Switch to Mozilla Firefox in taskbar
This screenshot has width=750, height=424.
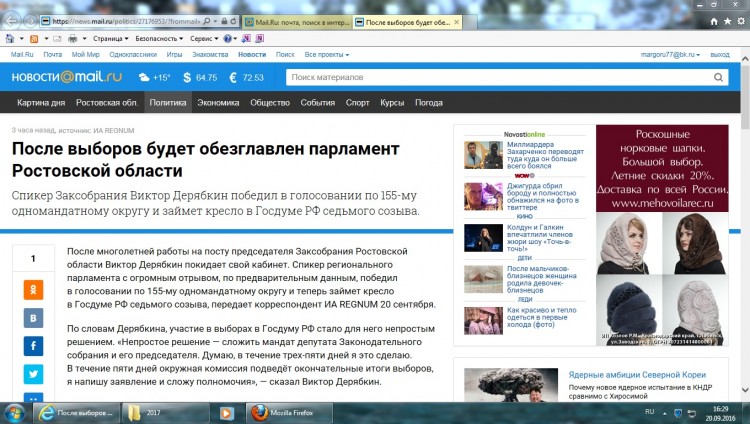click(289, 413)
